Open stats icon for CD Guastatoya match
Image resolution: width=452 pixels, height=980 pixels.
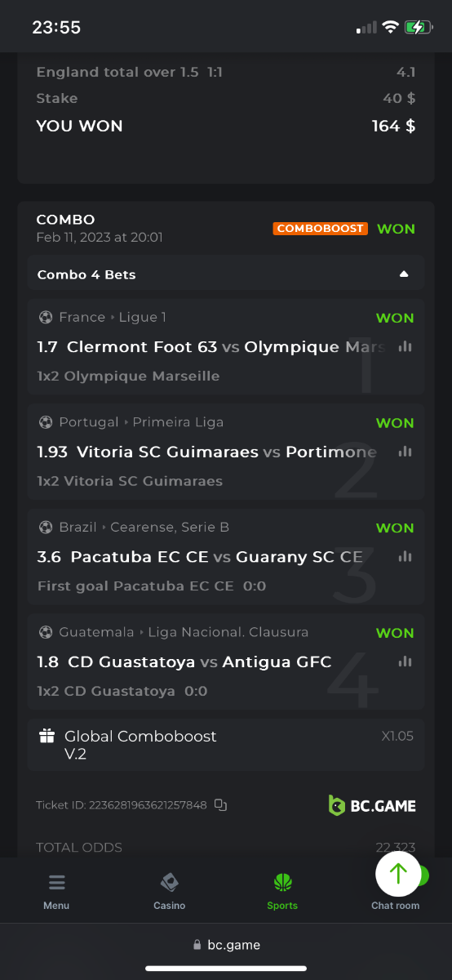(405, 661)
